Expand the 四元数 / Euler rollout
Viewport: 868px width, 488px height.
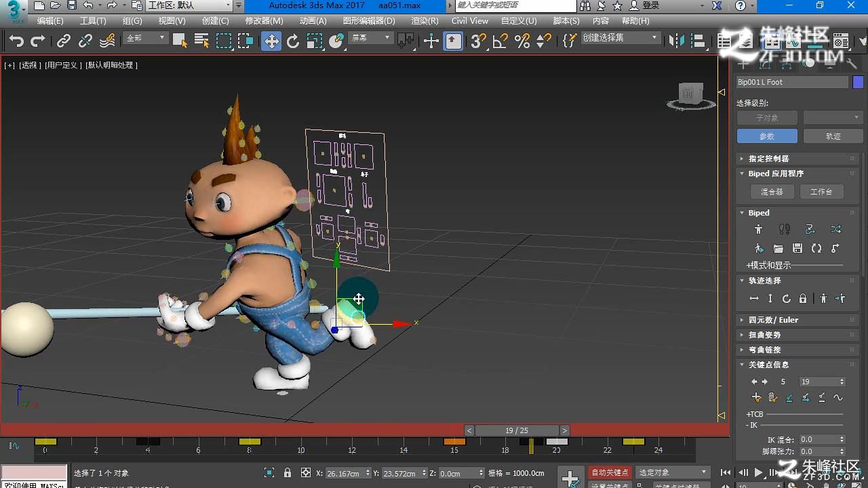pyautogui.click(x=797, y=320)
